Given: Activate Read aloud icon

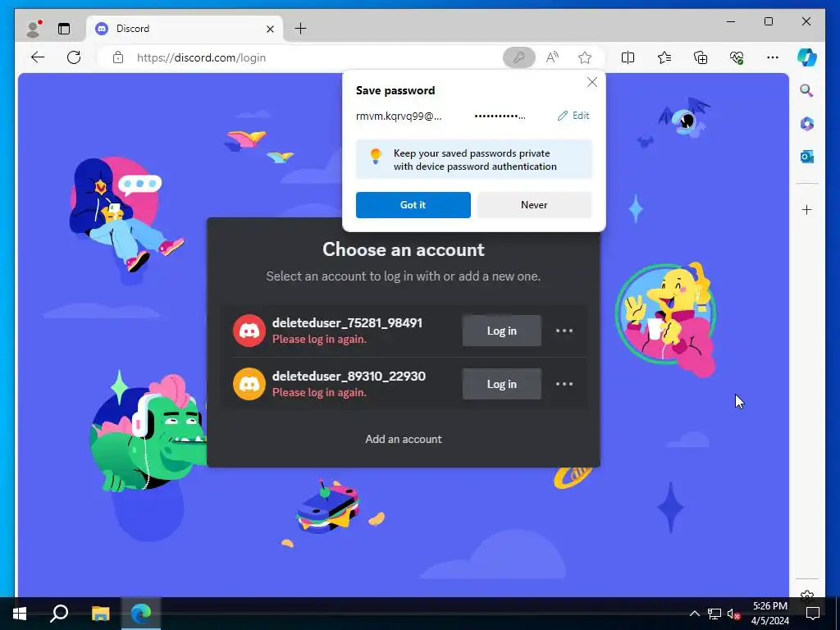Looking at the screenshot, I should [x=552, y=57].
